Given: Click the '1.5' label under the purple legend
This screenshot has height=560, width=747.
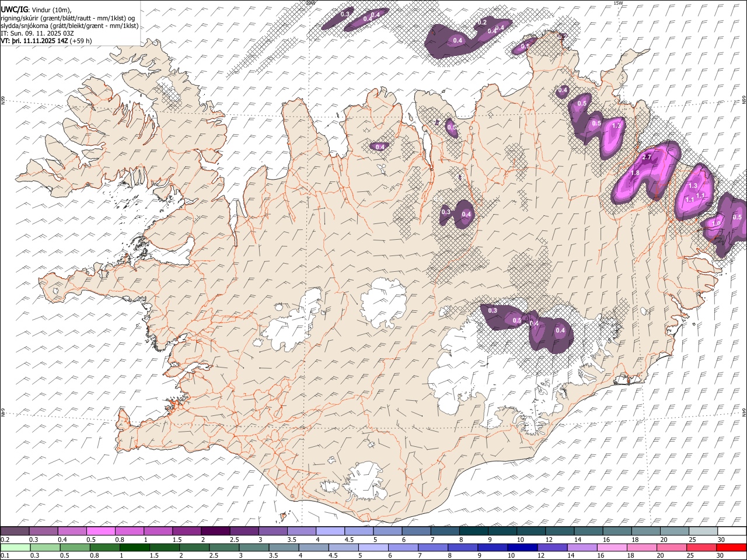Looking at the screenshot, I should 177,540.
